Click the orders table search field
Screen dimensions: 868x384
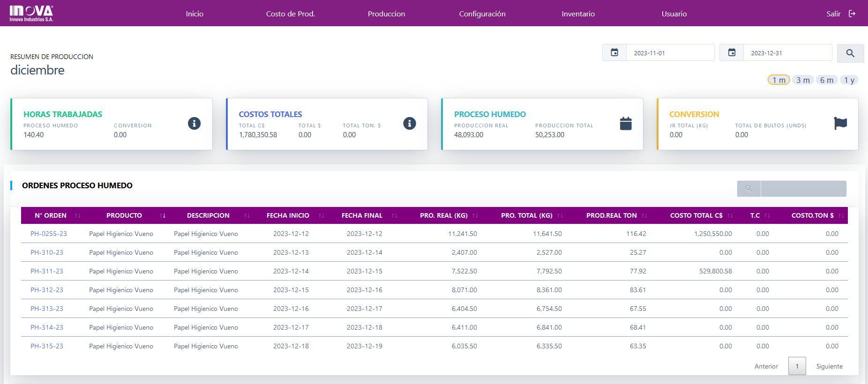click(x=803, y=189)
